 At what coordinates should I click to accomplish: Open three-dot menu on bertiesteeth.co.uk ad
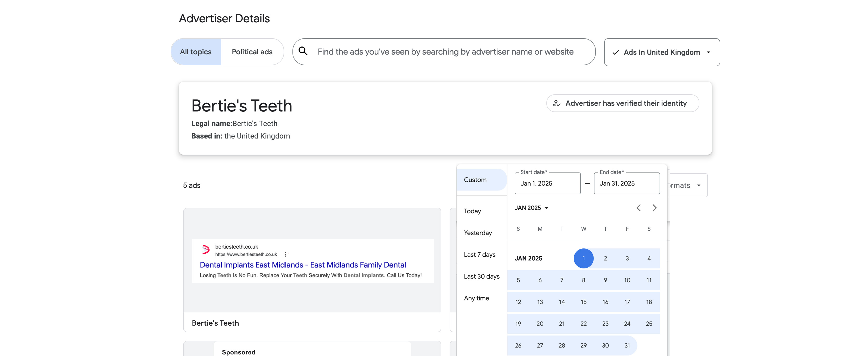click(x=285, y=254)
